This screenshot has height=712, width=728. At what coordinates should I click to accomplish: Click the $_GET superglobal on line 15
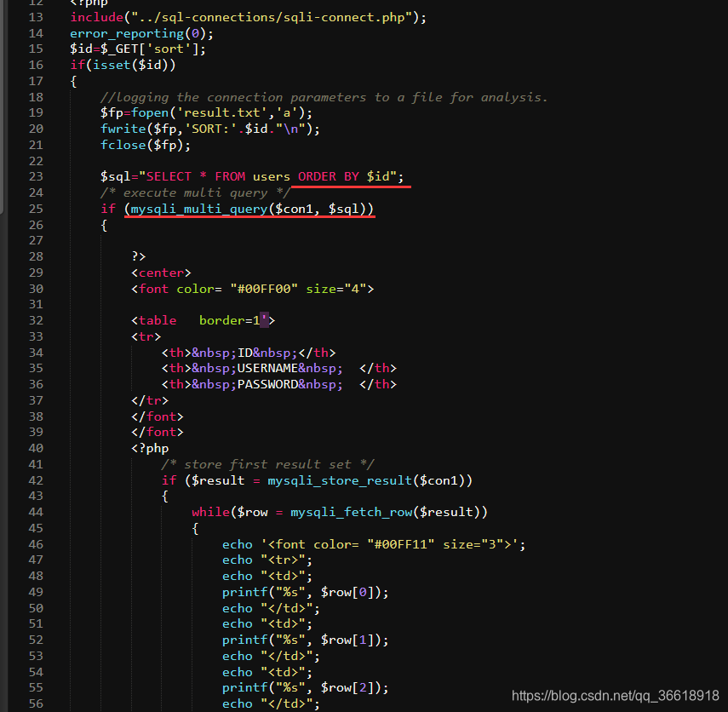click(x=119, y=49)
